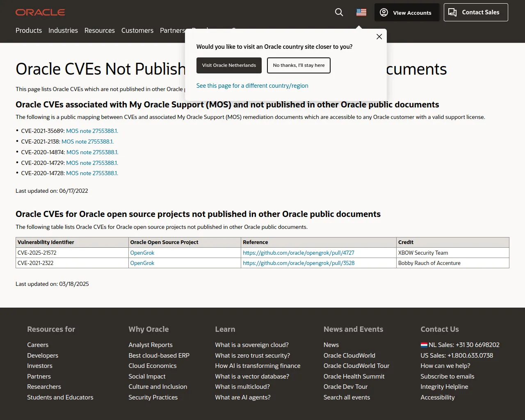Open MOS note link for CVE-2020-14729
525x420 pixels.
pos(92,163)
